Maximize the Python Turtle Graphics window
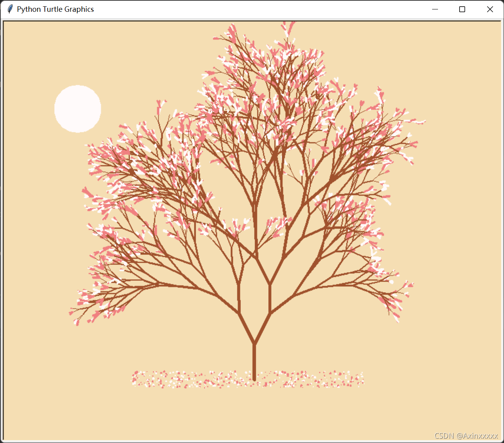 pos(462,9)
